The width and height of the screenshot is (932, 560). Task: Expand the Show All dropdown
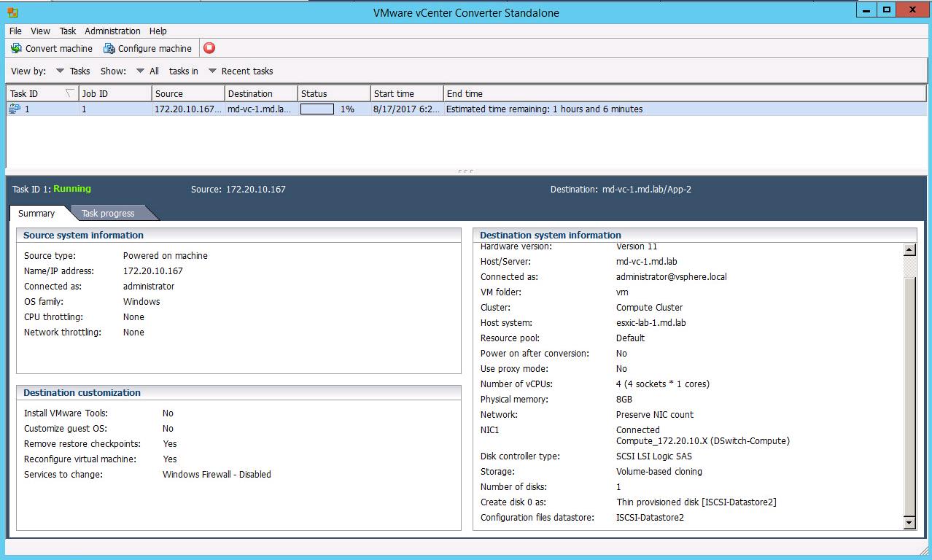click(x=147, y=71)
